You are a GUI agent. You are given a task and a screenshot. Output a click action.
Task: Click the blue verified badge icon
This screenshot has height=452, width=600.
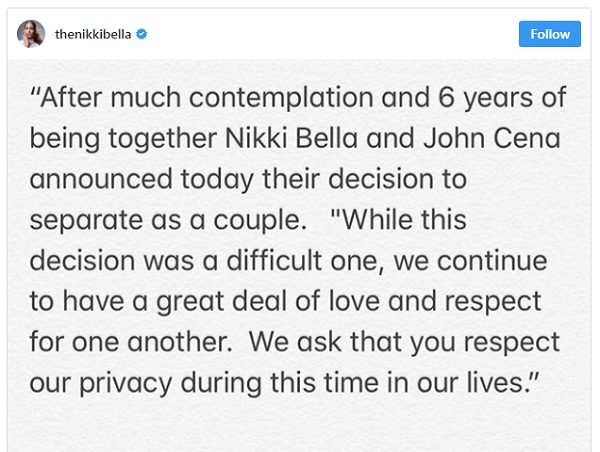point(142,34)
